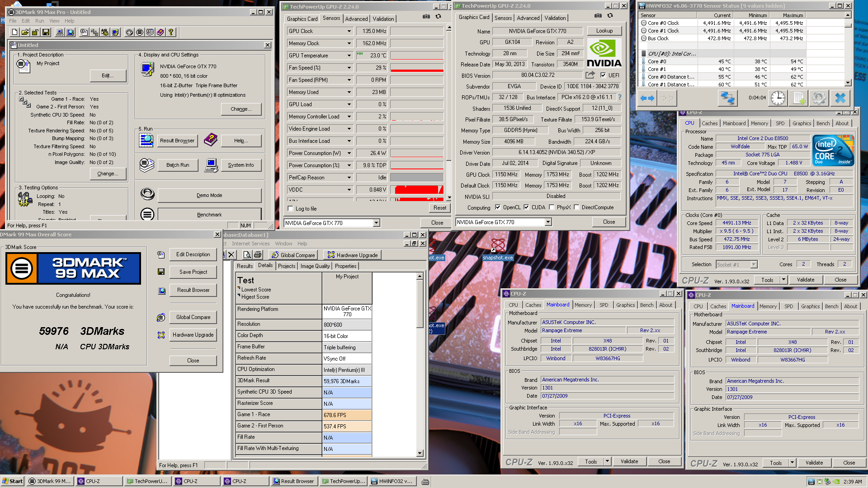
Task: Click the Demo Mode disc icon in 3DMark Run panel
Action: 147,195
